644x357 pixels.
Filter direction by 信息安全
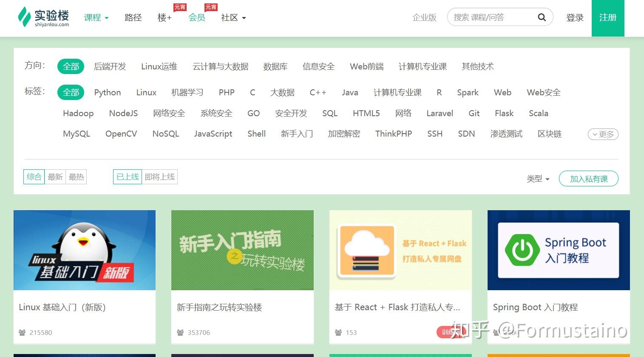click(319, 66)
